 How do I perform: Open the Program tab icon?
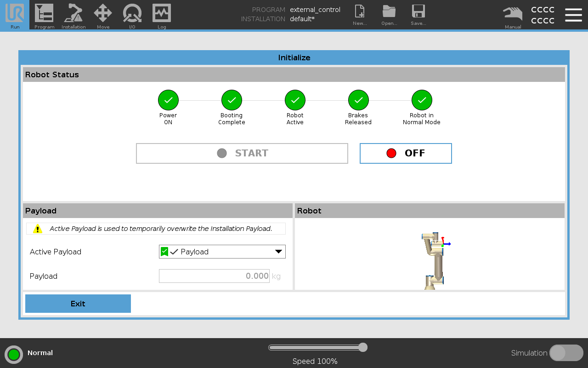pyautogui.click(x=44, y=15)
